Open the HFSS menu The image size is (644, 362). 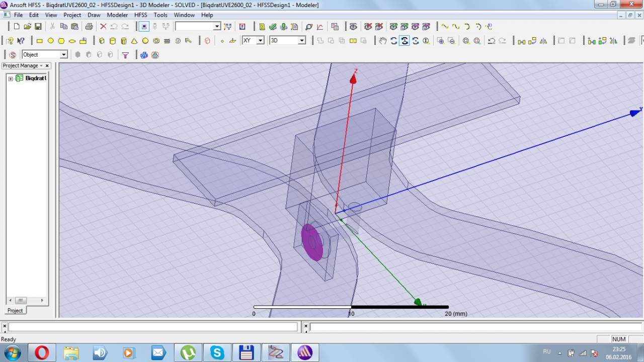[140, 15]
